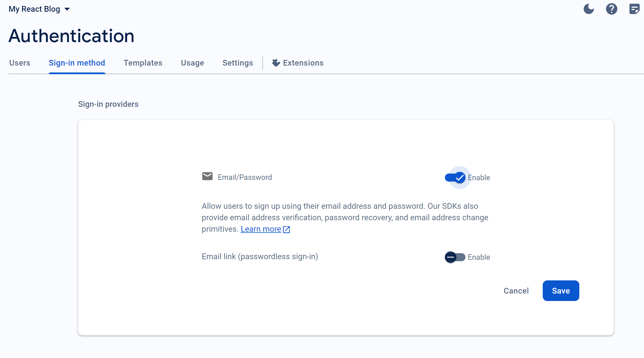Go to the Usage tab
Viewport: 644px width, 358px height.
click(192, 63)
